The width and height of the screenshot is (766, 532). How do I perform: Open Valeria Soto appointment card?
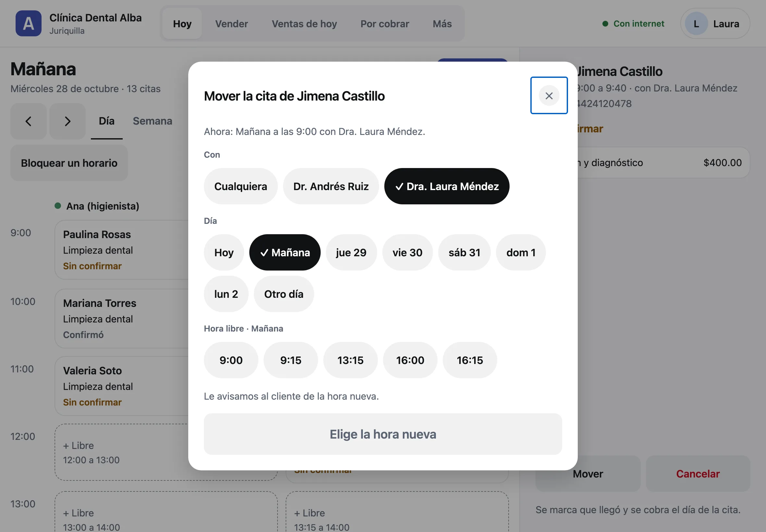pyautogui.click(x=122, y=386)
